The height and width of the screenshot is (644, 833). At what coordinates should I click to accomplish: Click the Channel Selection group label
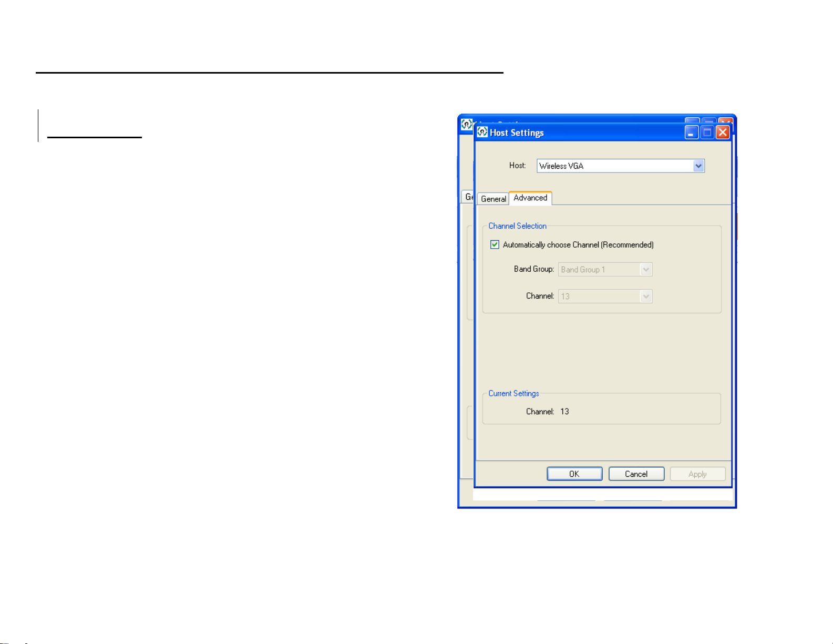point(518,226)
